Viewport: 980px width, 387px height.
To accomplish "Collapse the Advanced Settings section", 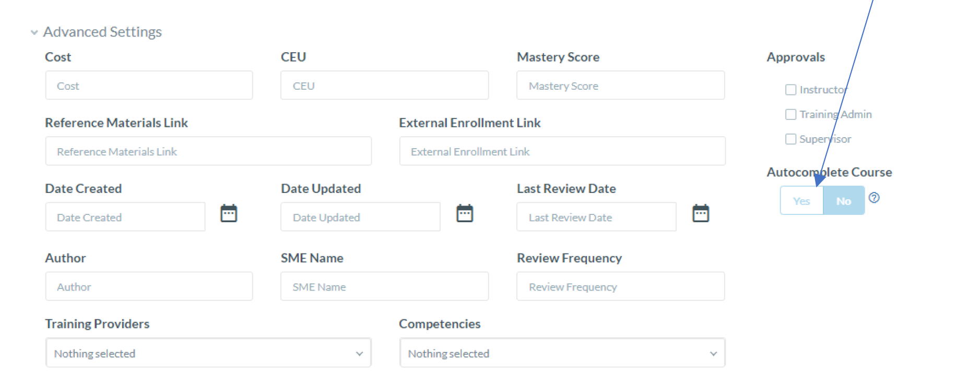I will [34, 32].
